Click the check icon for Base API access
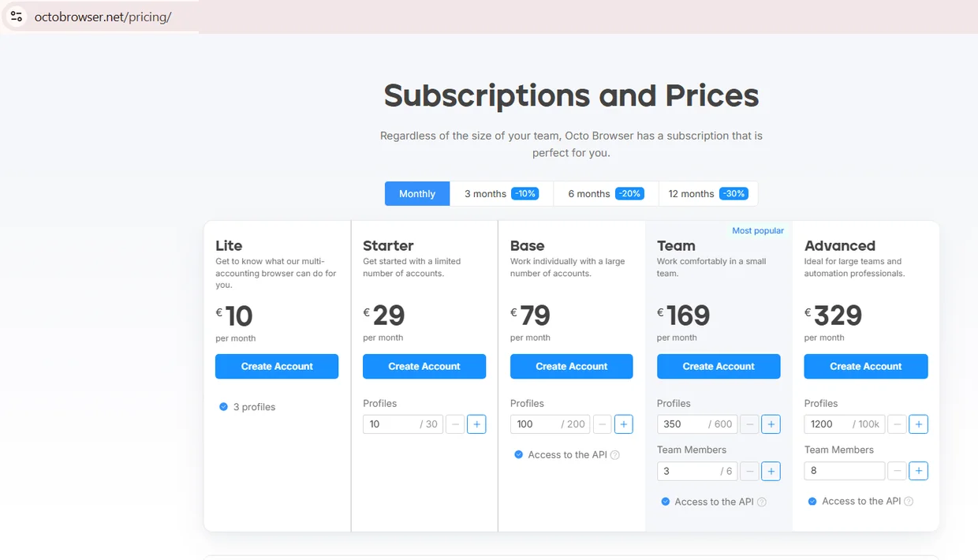Screen dimensions: 978x560 (518, 454)
